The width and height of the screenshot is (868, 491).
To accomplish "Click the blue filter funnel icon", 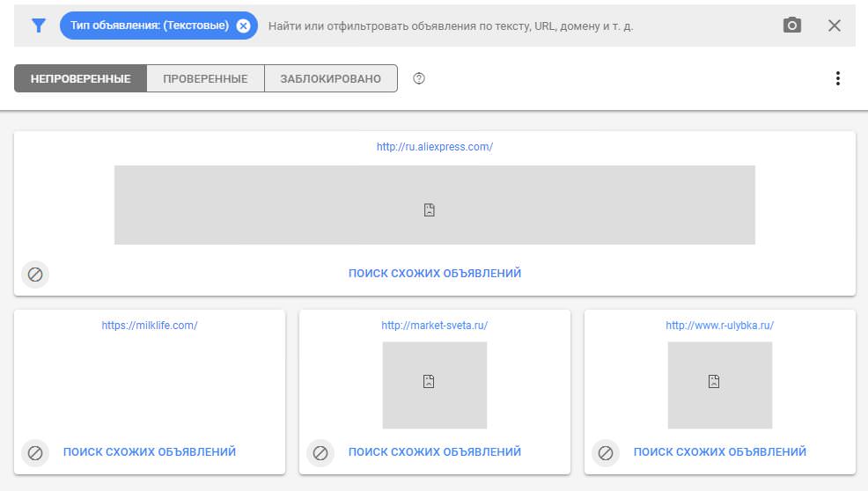I will (38, 26).
